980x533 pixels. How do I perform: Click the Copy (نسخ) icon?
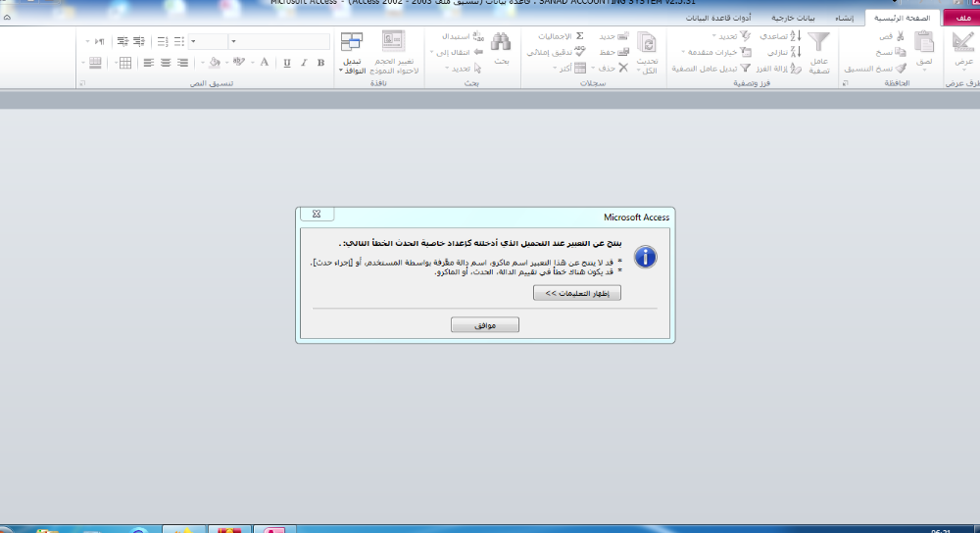point(900,52)
